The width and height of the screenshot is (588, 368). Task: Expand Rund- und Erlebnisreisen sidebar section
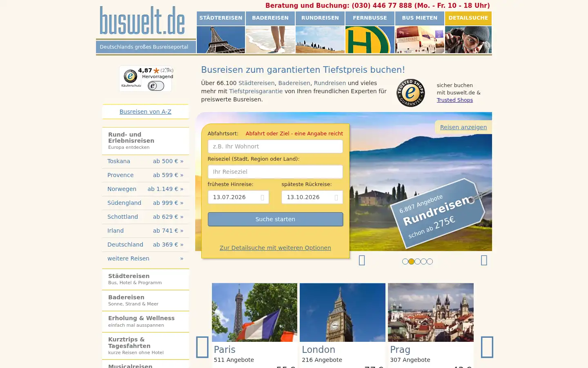coord(145,141)
